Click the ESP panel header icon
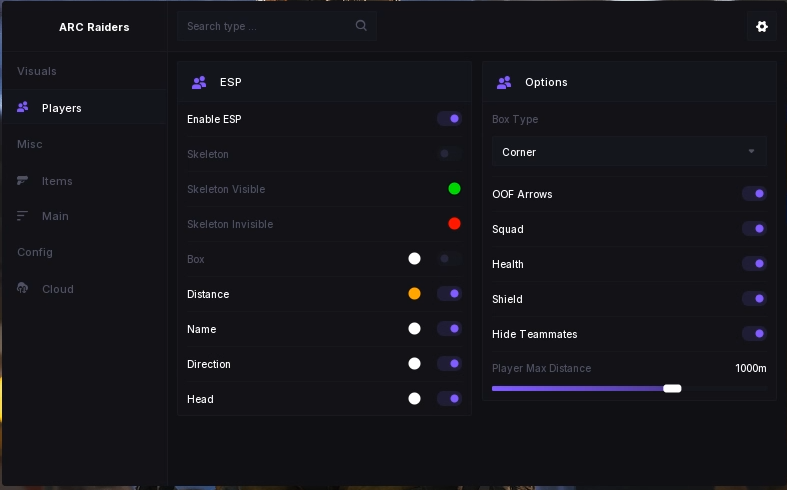Screen dimensions: 787x490 point(199,82)
